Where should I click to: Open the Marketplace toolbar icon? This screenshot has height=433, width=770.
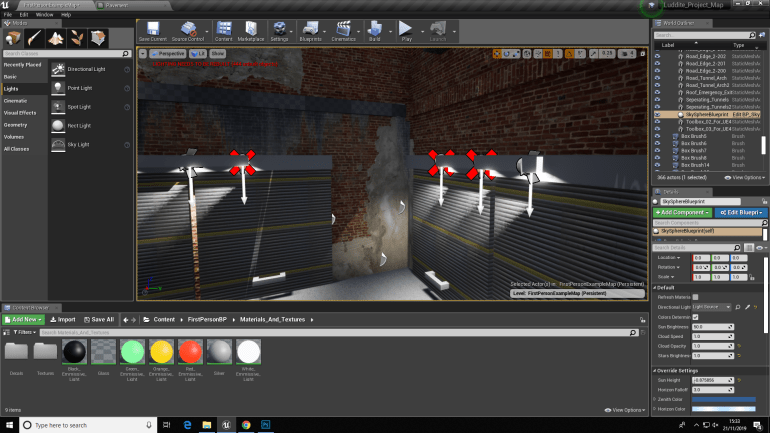tap(251, 31)
